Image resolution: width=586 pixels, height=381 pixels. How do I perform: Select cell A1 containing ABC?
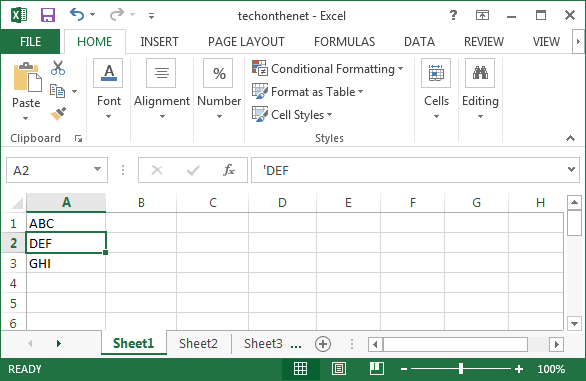click(x=66, y=223)
